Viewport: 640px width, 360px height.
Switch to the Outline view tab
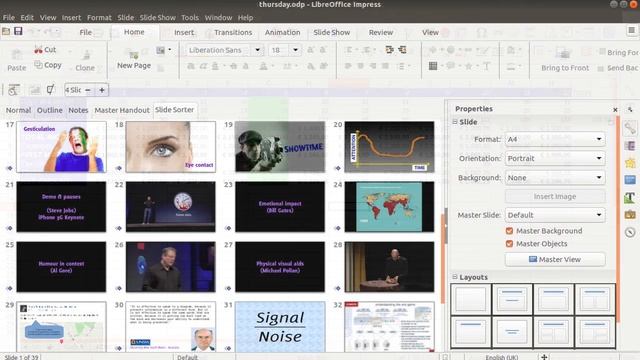point(50,110)
